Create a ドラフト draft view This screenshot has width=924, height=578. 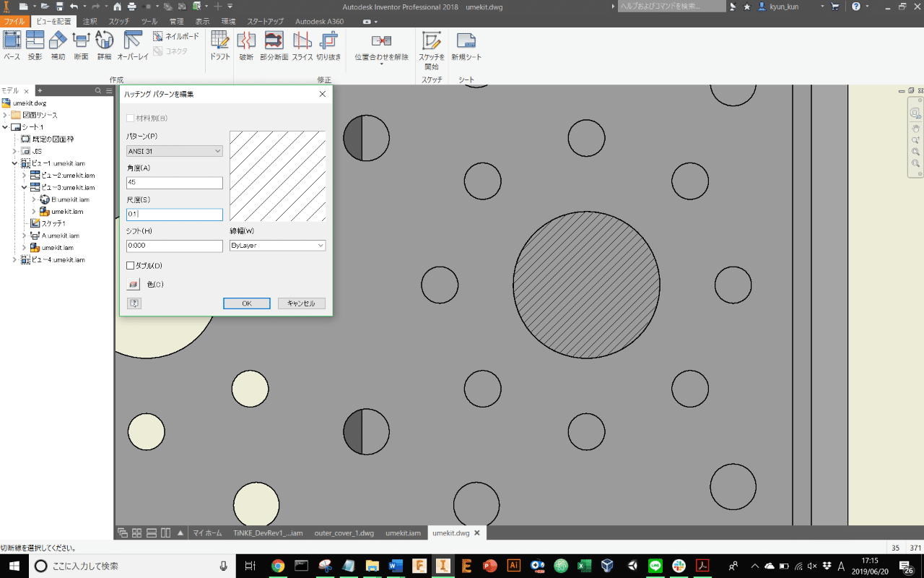(220, 45)
